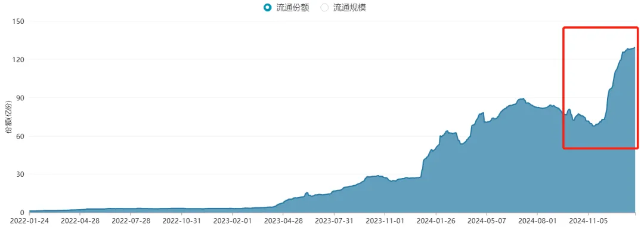Select the 流通规模 radio button
The height and width of the screenshot is (230, 644).
(x=325, y=7)
